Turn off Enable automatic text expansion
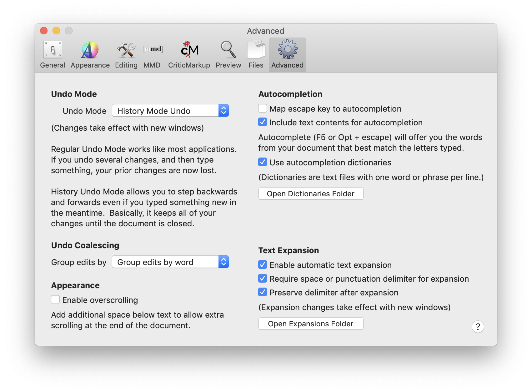Image resolution: width=532 pixels, height=392 pixels. [263, 265]
